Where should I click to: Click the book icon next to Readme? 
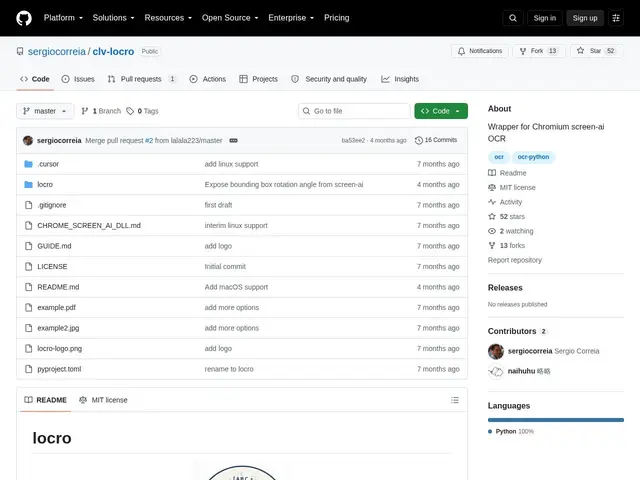coord(492,173)
